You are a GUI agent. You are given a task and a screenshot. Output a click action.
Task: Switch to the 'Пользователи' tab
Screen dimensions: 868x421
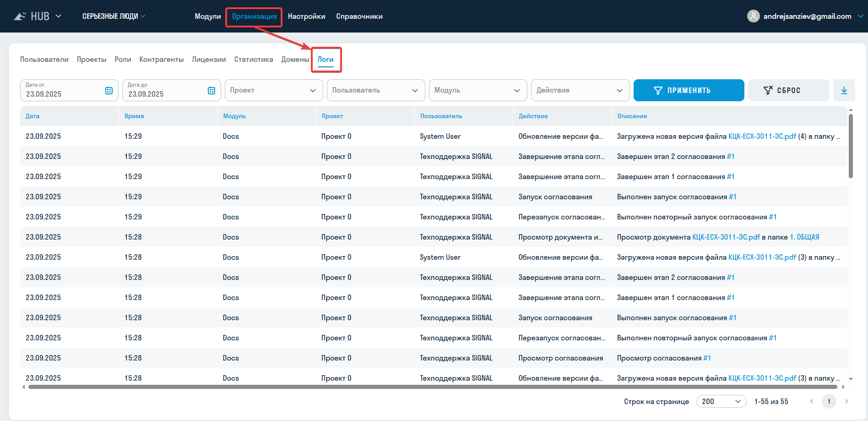(44, 60)
